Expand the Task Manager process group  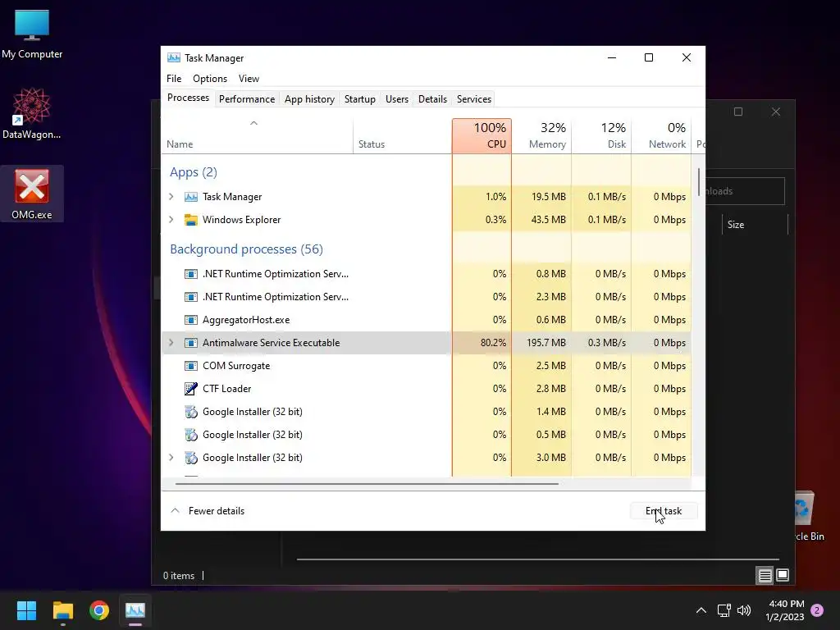(171, 197)
